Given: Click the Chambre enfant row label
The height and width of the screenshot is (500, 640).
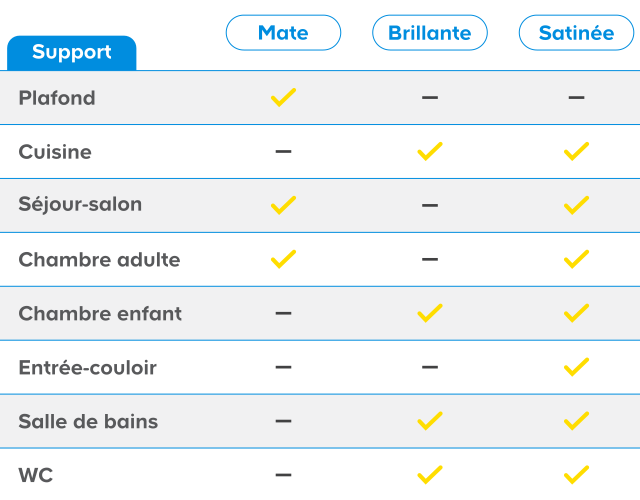Looking at the screenshot, I should click(x=100, y=313).
